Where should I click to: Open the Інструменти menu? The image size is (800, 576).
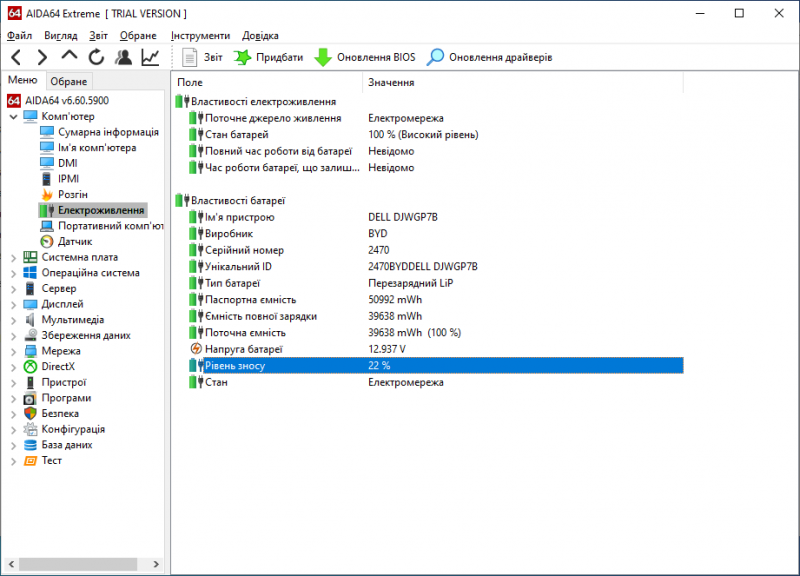click(200, 35)
